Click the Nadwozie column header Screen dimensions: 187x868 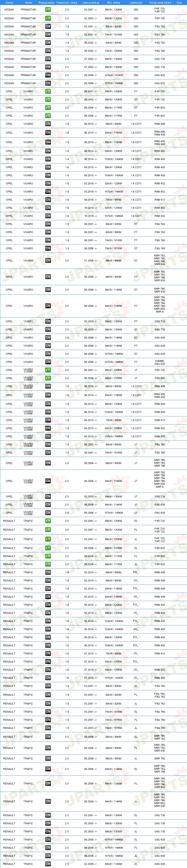(136, 2)
